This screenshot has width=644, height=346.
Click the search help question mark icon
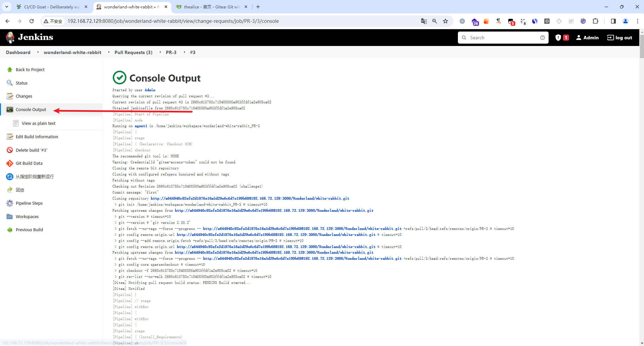[543, 38]
